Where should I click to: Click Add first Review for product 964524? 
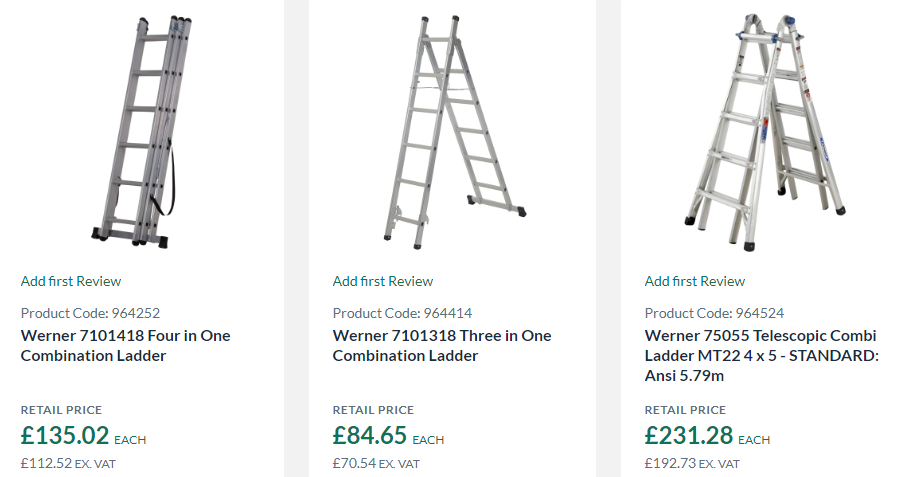(x=695, y=281)
